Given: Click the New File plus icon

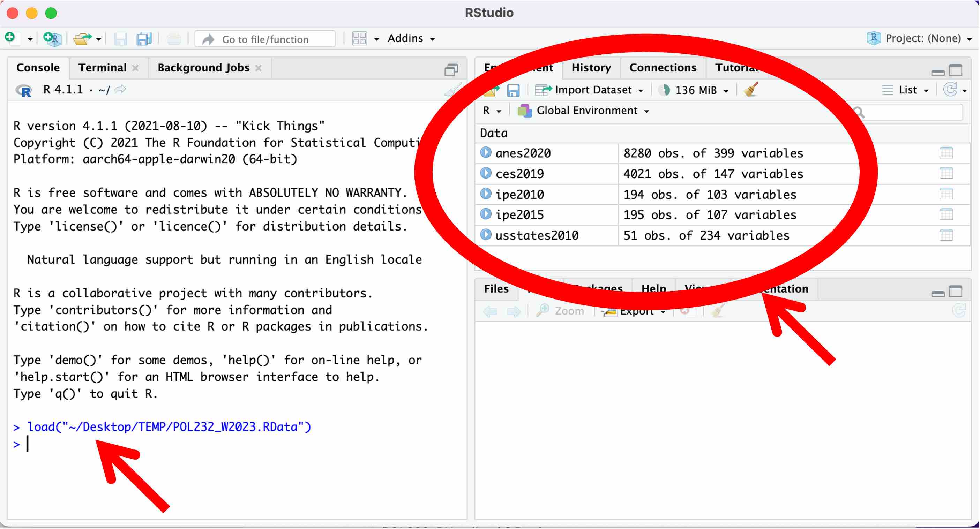Looking at the screenshot, I should (x=11, y=38).
